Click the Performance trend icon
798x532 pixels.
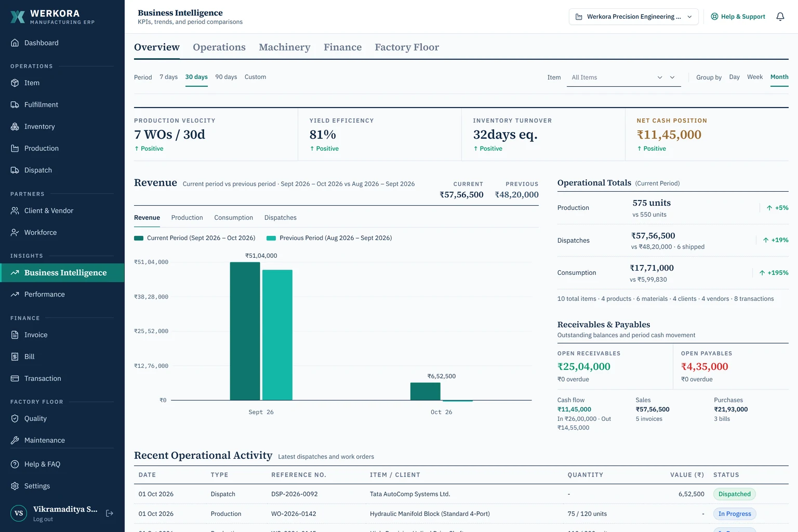(x=15, y=294)
